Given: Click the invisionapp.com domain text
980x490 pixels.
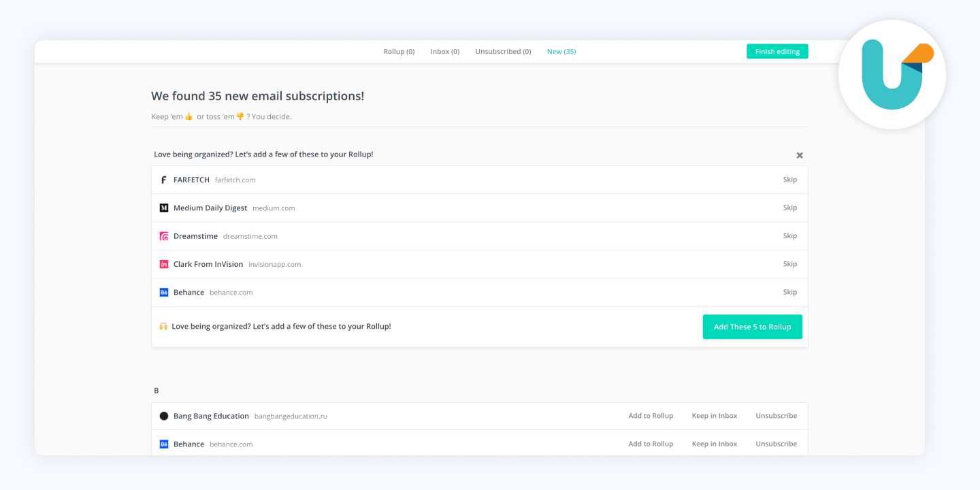Looking at the screenshot, I should pos(274,265).
